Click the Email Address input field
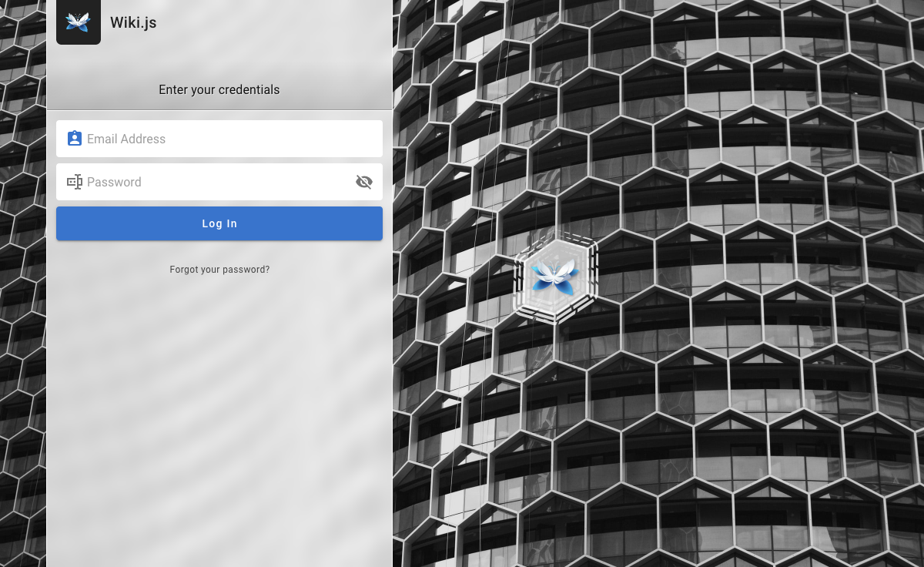Viewport: 924px width, 567px height. click(x=219, y=139)
